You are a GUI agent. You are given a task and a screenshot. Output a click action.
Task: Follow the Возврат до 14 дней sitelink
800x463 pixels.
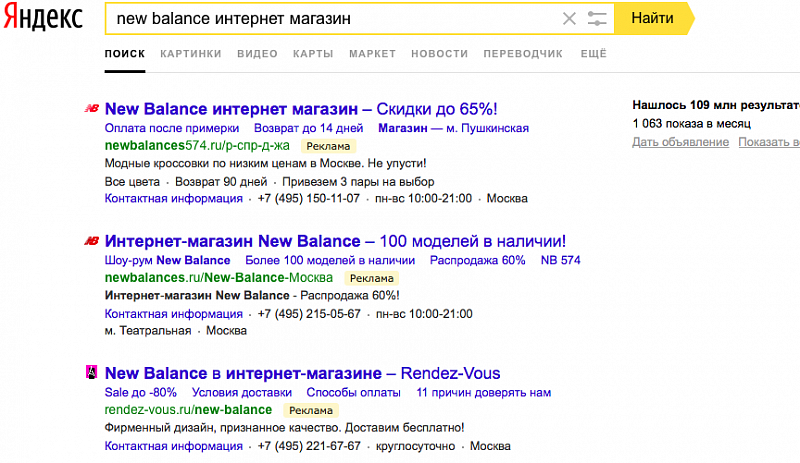[309, 128]
